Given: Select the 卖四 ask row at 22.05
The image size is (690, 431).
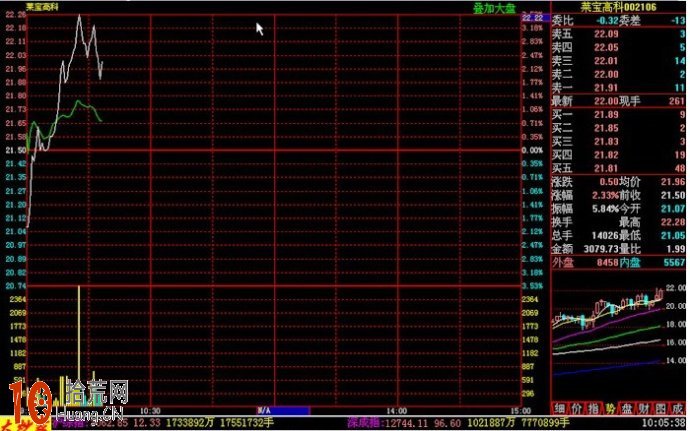Looking at the screenshot, I should pyautogui.click(x=618, y=47).
